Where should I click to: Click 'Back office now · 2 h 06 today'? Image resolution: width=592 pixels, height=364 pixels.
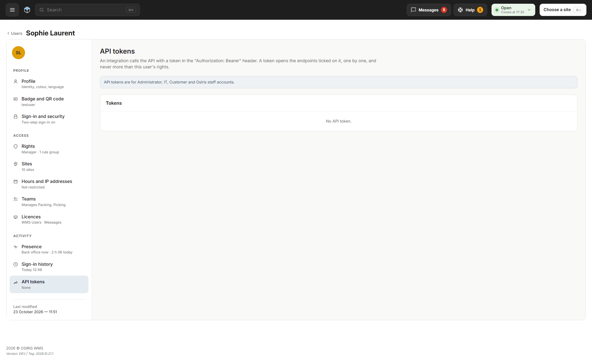(x=47, y=252)
